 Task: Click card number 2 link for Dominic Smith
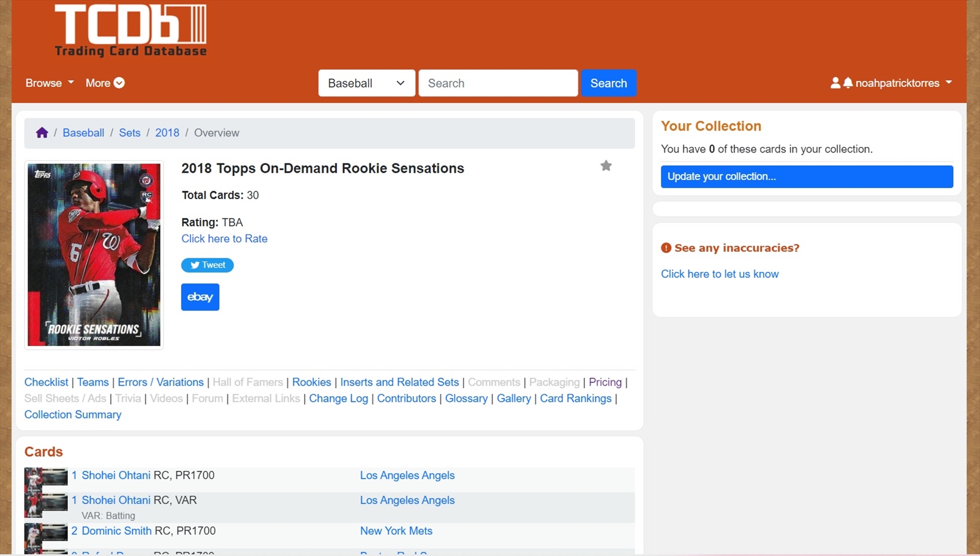(74, 531)
